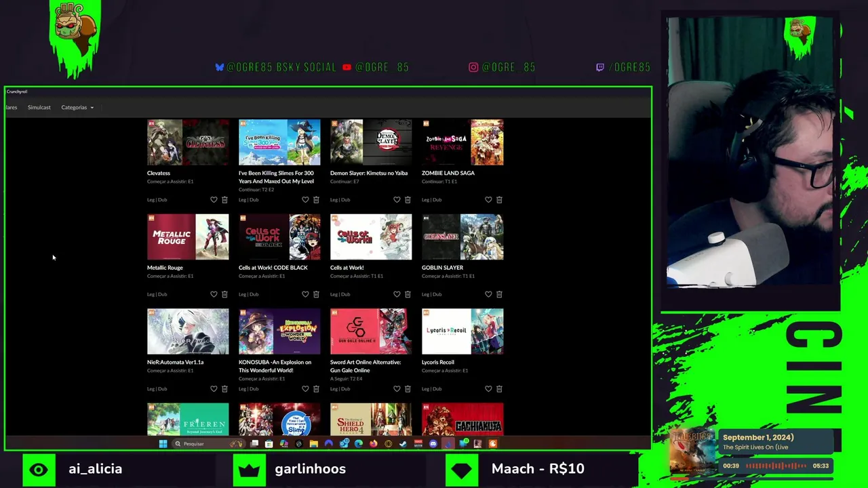The height and width of the screenshot is (488, 868).
Task: Toggle the heart on ZOMBIE LAND SAGA
Action: point(488,200)
